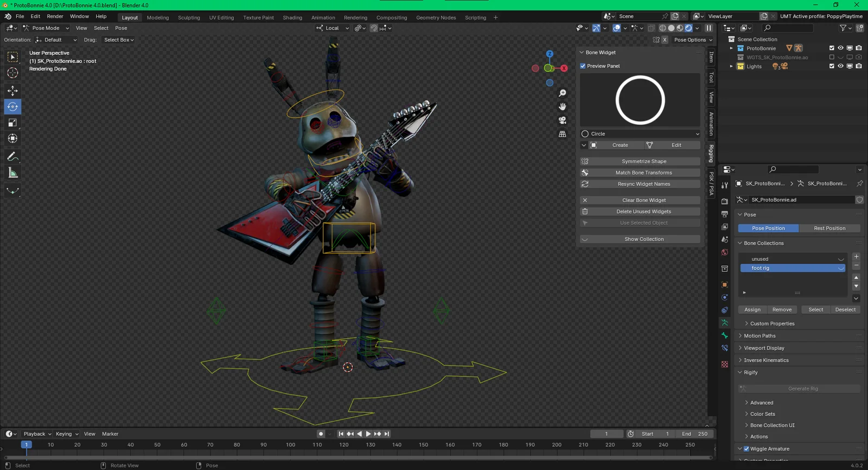This screenshot has height=470, width=868.
Task: Open the Output properties tab icon
Action: point(725,214)
